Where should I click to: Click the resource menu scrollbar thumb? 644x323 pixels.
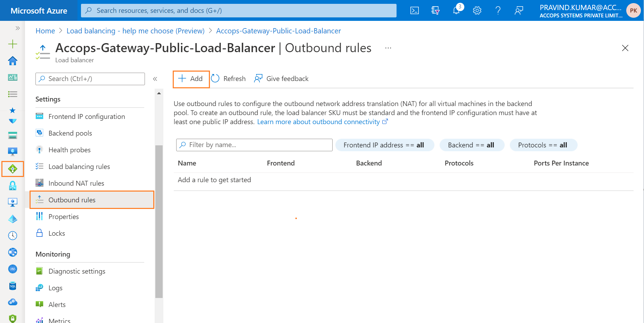click(159, 221)
